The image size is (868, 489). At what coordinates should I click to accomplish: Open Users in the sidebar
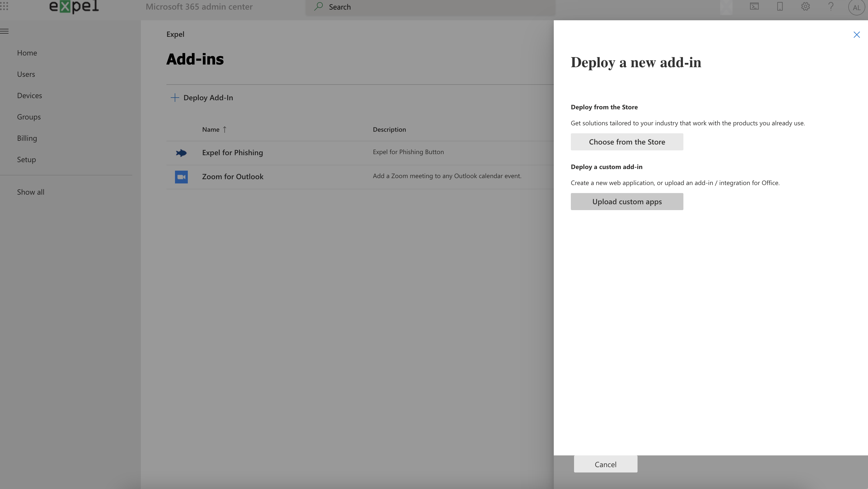pos(26,74)
